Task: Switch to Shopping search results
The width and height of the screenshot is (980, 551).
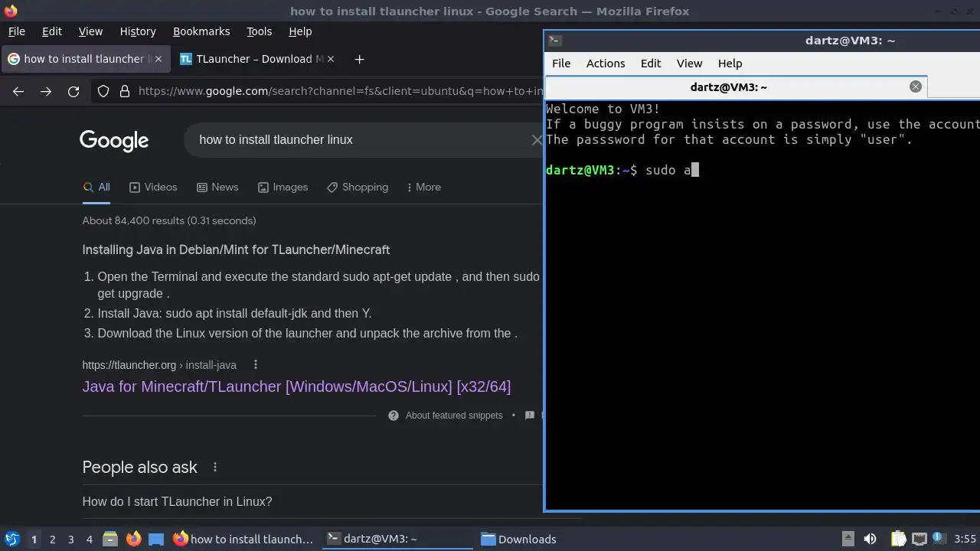Action: point(357,187)
